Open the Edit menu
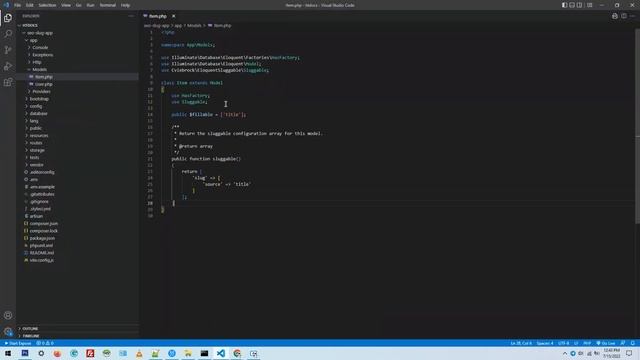Viewport: 640px width, 360px height. point(30,5)
